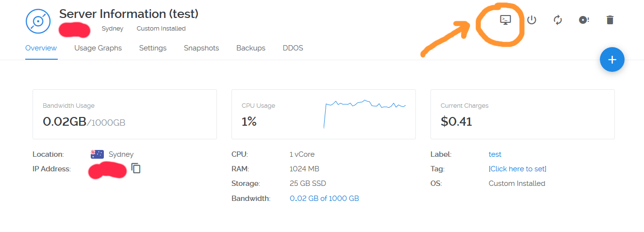Click the 'test' label link
The width and height of the screenshot is (644, 232).
click(x=495, y=154)
